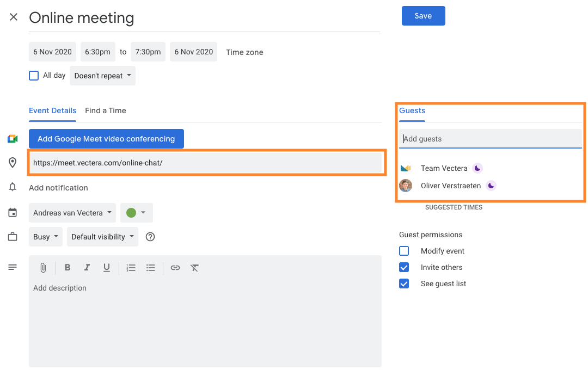Open start time 6:30pm picker
Image resolution: width=588 pixels, height=382 pixels.
click(x=98, y=52)
